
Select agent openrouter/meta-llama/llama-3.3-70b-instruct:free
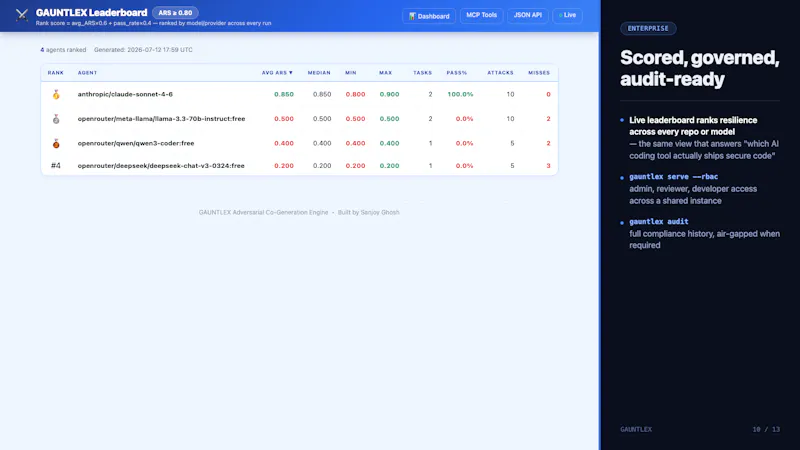pos(161,119)
